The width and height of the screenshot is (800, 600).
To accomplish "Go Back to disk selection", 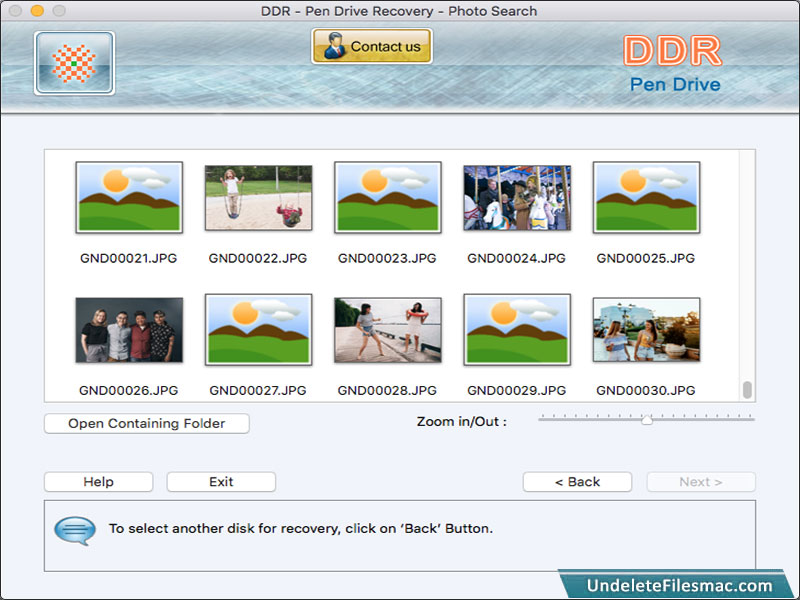I will pyautogui.click(x=577, y=481).
